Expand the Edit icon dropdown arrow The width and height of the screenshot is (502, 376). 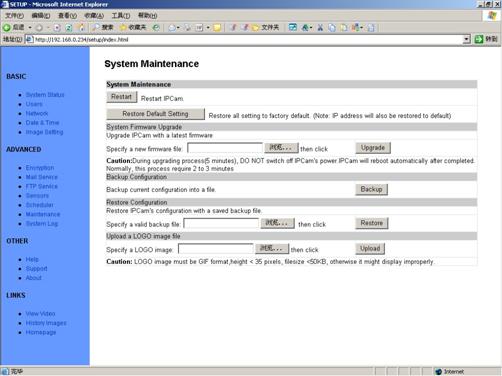208,28
